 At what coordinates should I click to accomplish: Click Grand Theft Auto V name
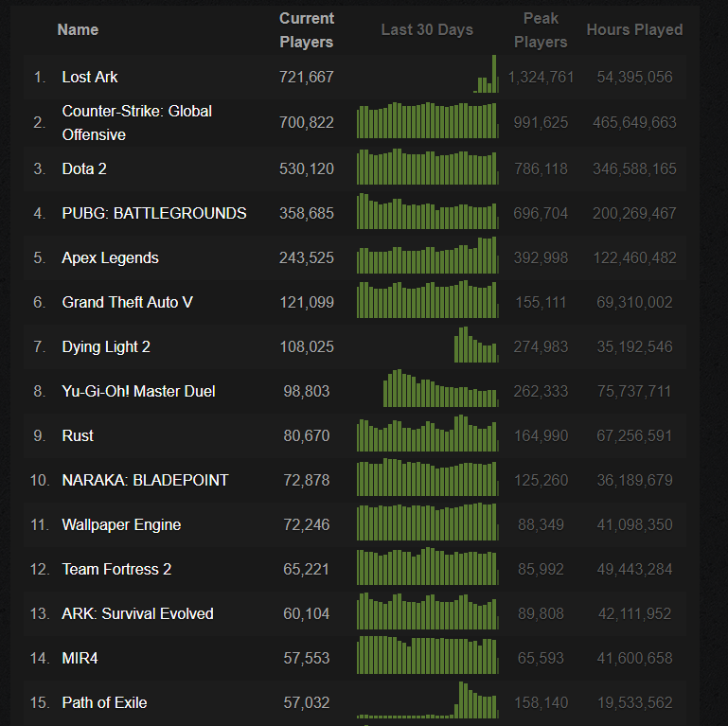[x=127, y=303]
